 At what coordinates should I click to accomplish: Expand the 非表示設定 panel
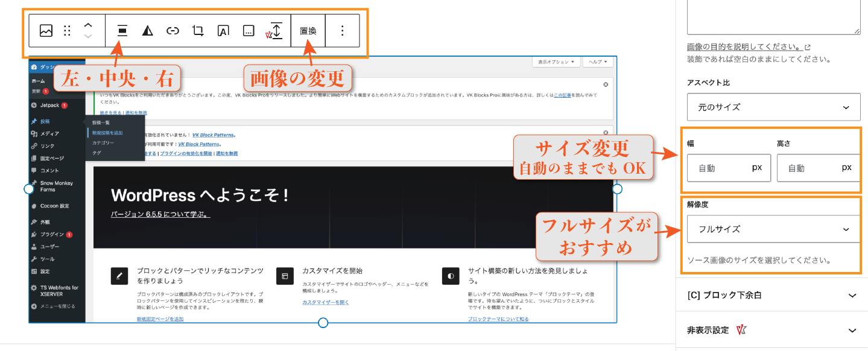[x=772, y=330]
